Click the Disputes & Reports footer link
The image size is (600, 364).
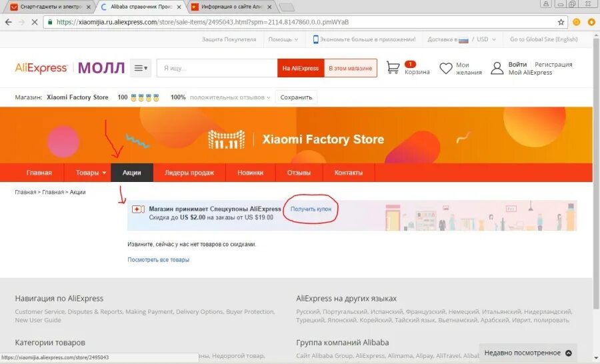click(x=95, y=311)
